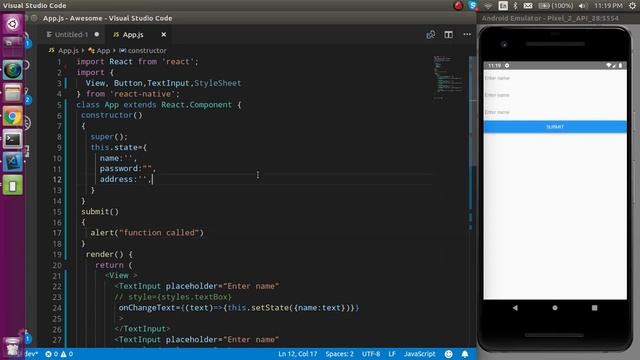
Task: Open the round globe browser dock icon
Action: (12, 71)
